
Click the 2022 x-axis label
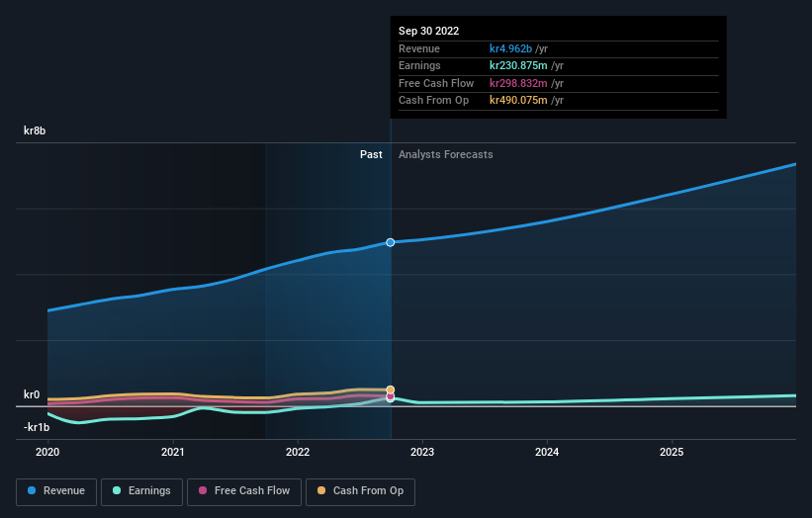298,452
